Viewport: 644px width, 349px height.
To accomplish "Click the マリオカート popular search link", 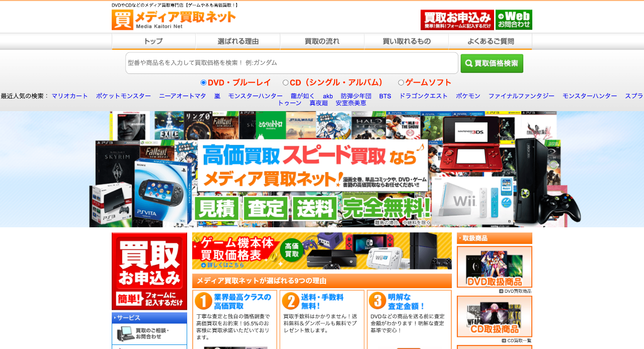I will (70, 96).
